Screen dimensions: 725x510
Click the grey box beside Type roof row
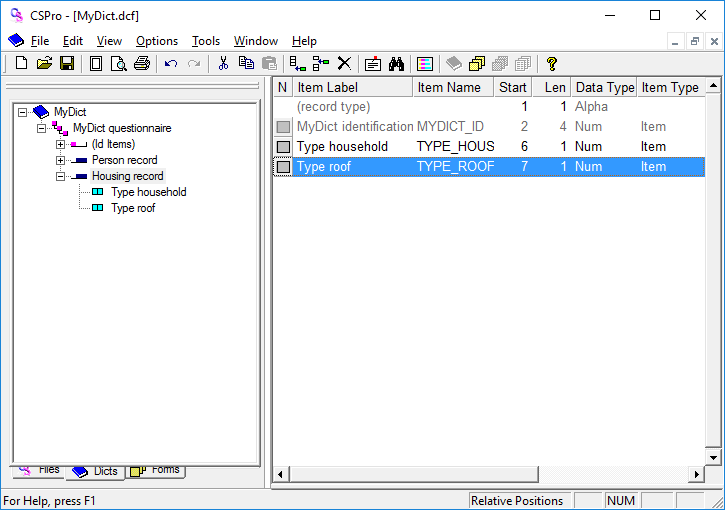click(283, 167)
